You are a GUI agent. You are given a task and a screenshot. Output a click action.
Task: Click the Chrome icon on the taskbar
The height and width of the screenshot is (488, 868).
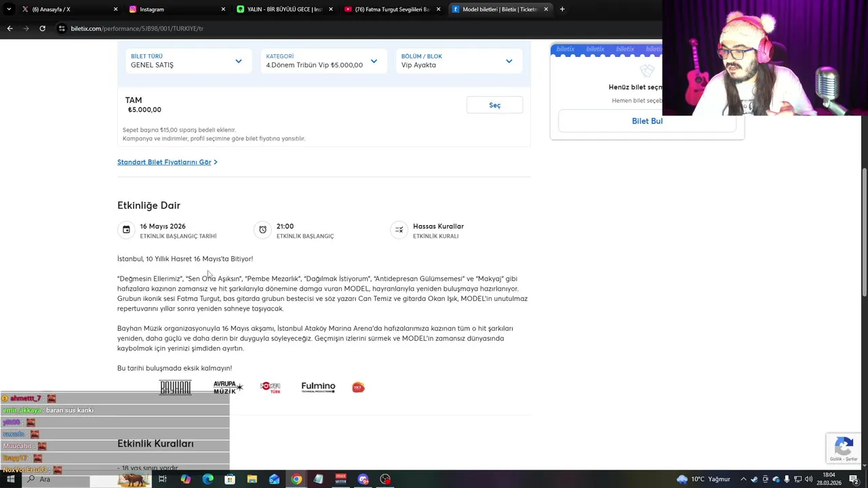296,479
